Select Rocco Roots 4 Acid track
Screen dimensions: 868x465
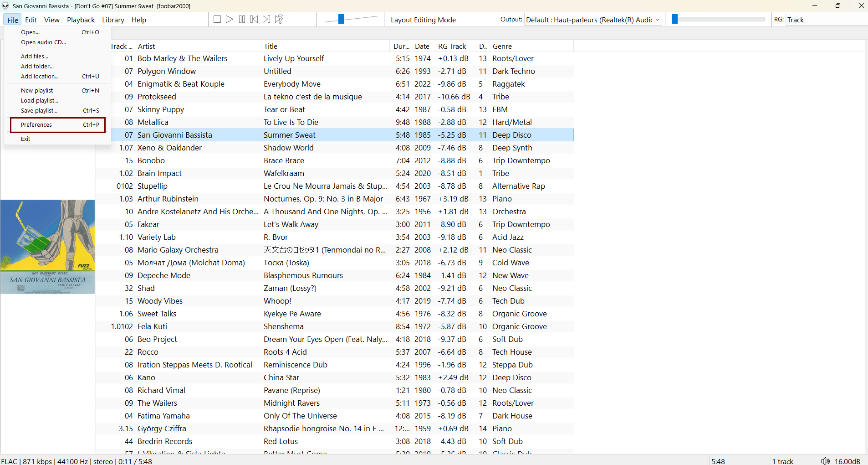pyautogui.click(x=334, y=352)
